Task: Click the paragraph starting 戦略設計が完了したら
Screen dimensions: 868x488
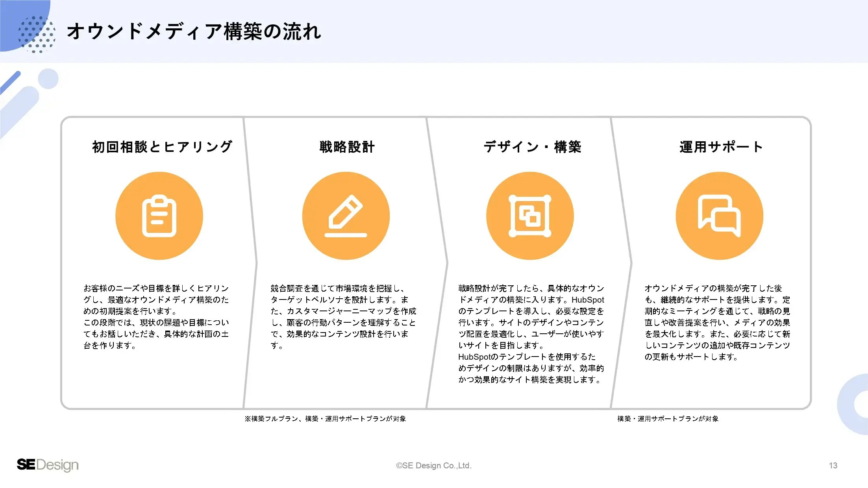Action: pyautogui.click(x=531, y=334)
